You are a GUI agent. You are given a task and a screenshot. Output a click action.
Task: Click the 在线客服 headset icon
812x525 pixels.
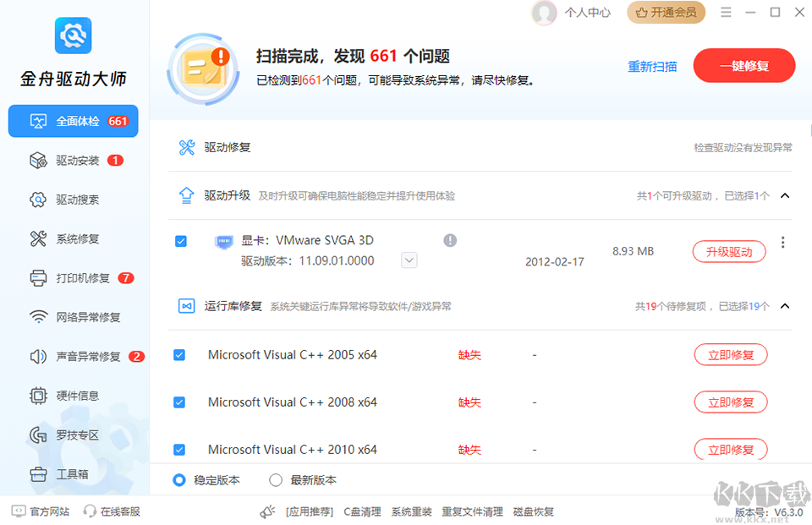click(x=90, y=511)
